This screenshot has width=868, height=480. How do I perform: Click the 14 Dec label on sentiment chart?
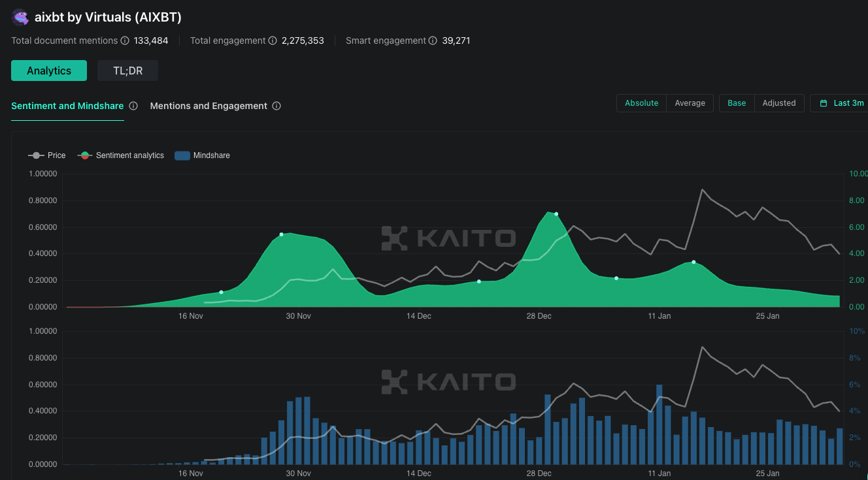pyautogui.click(x=419, y=316)
